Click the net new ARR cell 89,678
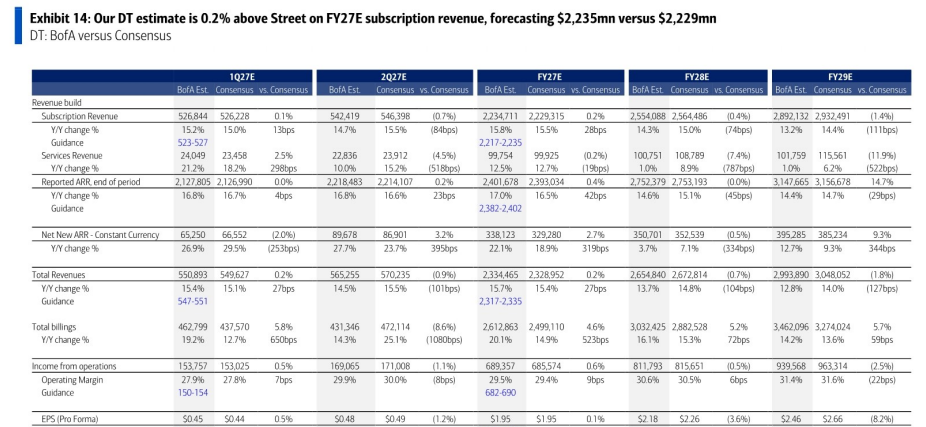Viewport: 926px width, 427px height. (x=346, y=234)
